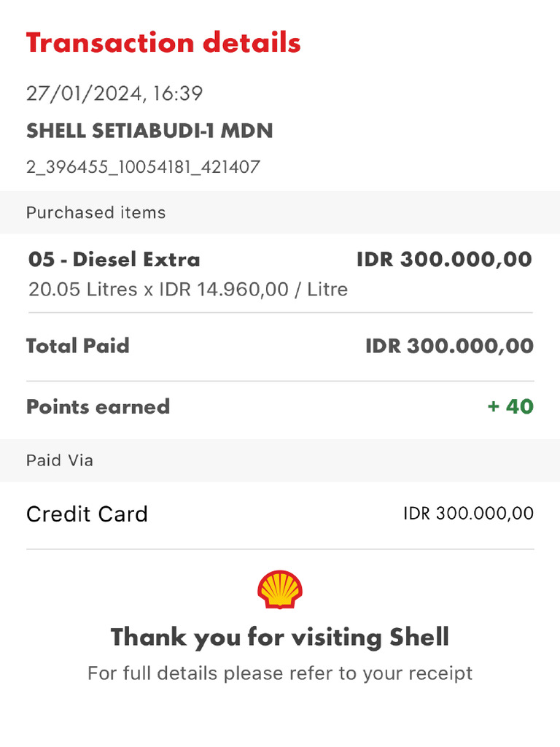Click the transaction time 16:39

point(179,93)
